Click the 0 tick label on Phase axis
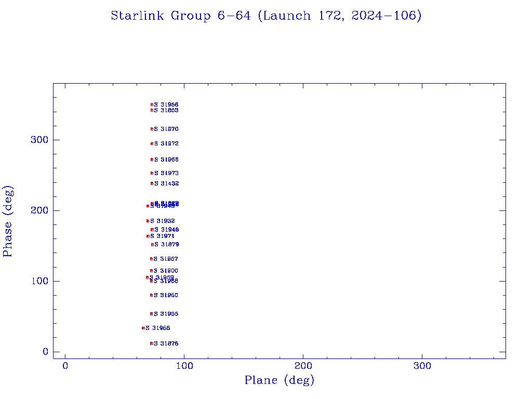Viewport: 532px width, 399px height. coord(46,352)
